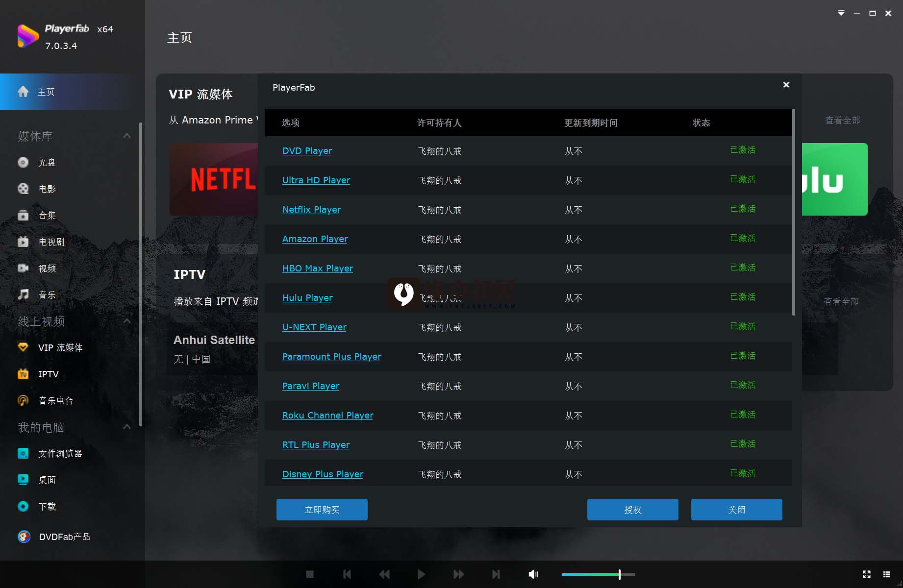Collapse the 线上视频 section
The height and width of the screenshot is (588, 903).
click(x=127, y=321)
